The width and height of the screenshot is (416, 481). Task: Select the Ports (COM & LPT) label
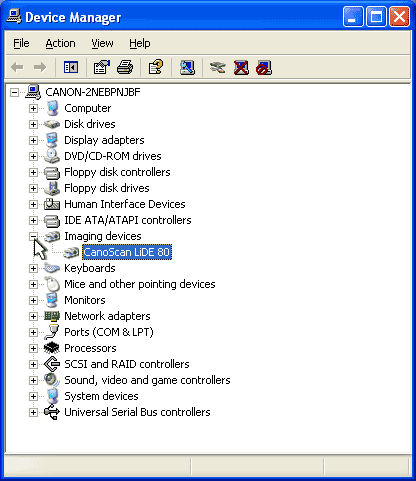click(109, 332)
